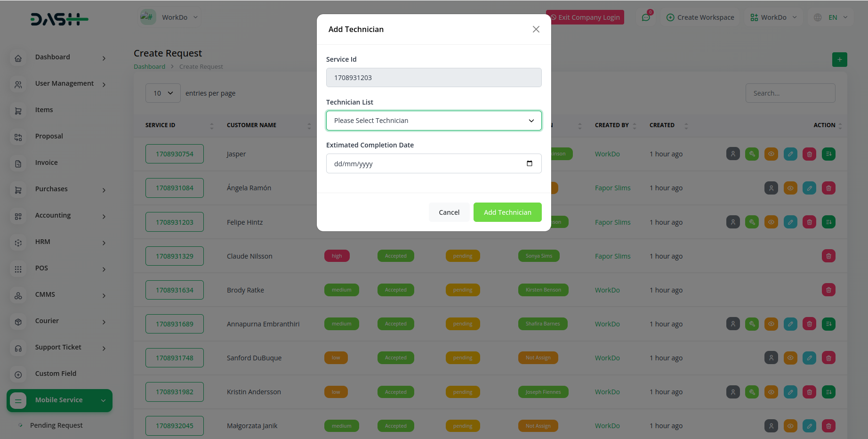View the Jasper request with eye icon
Viewport: 868px width, 439px height.
coord(771,154)
